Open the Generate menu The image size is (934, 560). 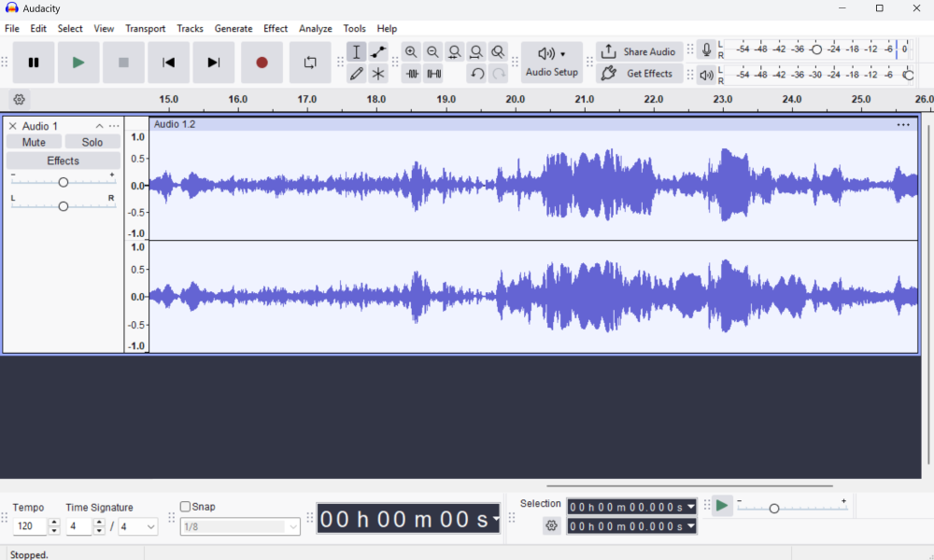coord(233,29)
